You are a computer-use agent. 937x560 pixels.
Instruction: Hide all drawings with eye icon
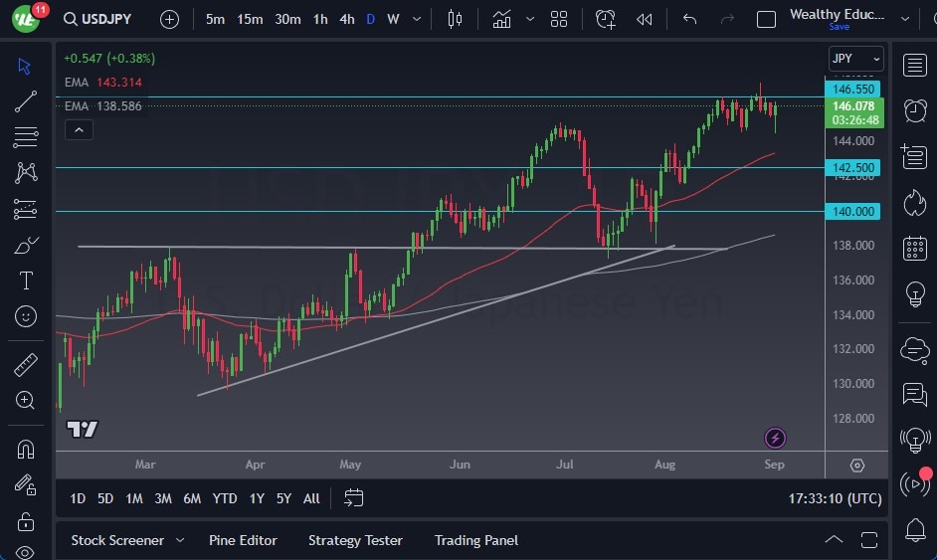click(x=26, y=552)
